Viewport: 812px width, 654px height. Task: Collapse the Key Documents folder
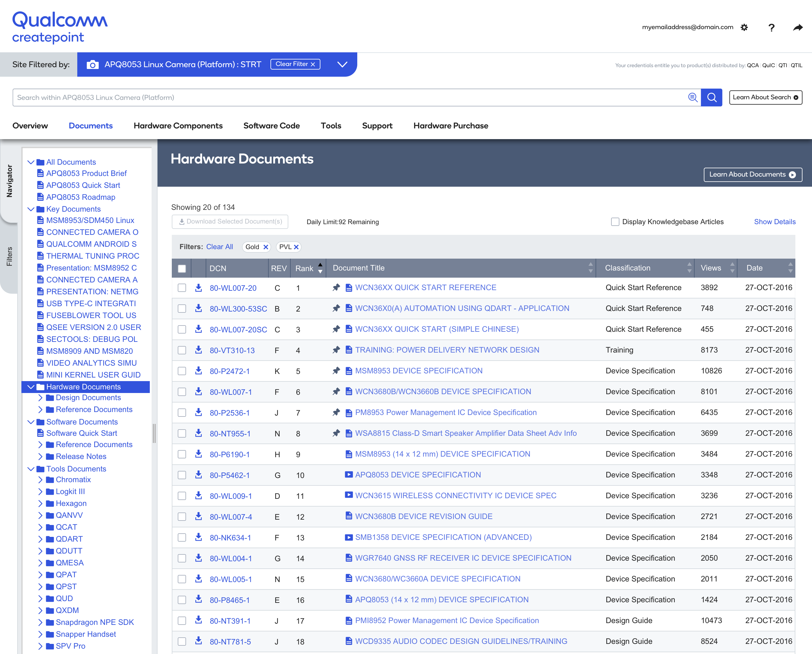click(x=31, y=209)
